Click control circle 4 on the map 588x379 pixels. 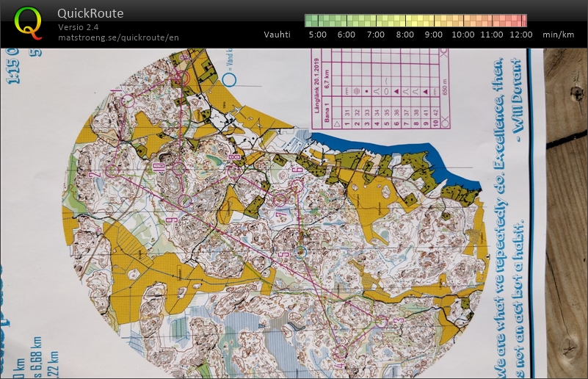click(x=340, y=352)
